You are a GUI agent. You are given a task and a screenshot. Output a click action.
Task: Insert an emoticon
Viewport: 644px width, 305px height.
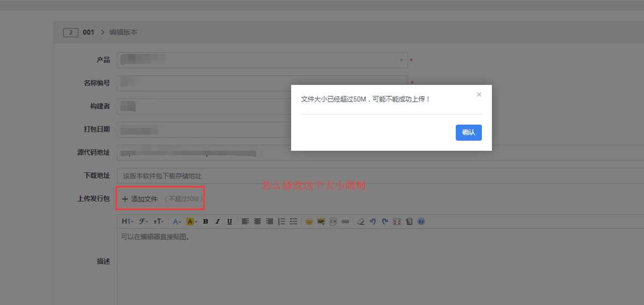click(x=309, y=221)
